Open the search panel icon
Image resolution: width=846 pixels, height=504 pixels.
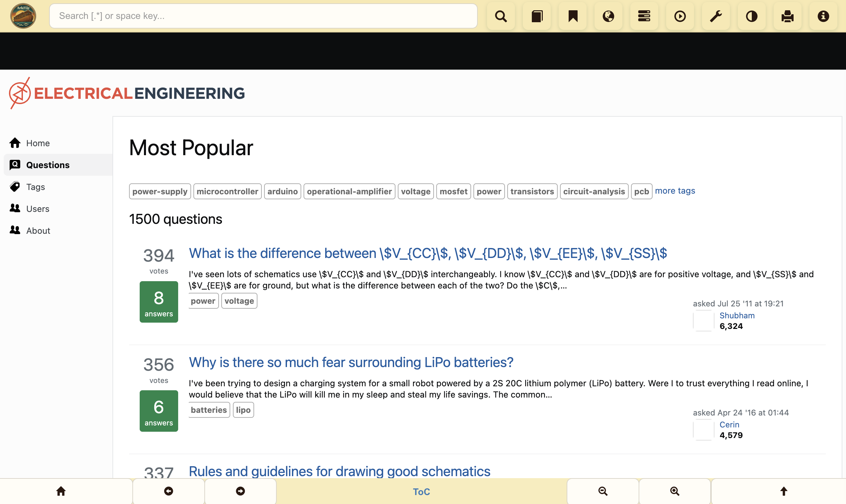(501, 16)
